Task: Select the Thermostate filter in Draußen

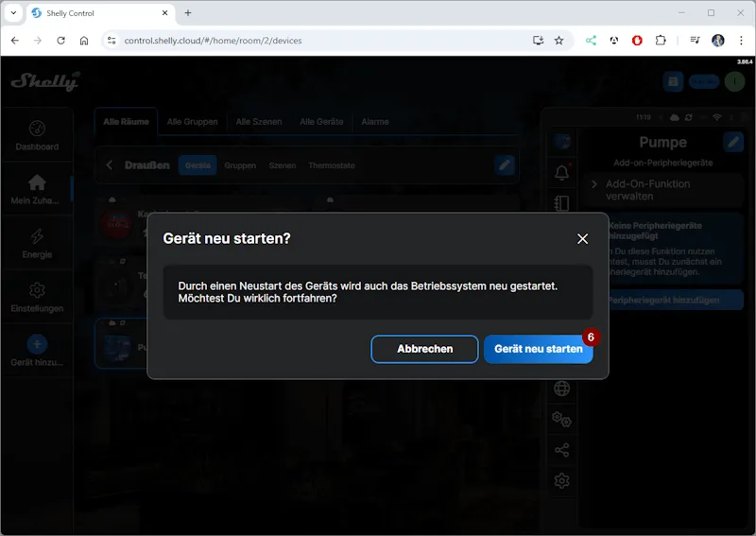Action: click(332, 165)
